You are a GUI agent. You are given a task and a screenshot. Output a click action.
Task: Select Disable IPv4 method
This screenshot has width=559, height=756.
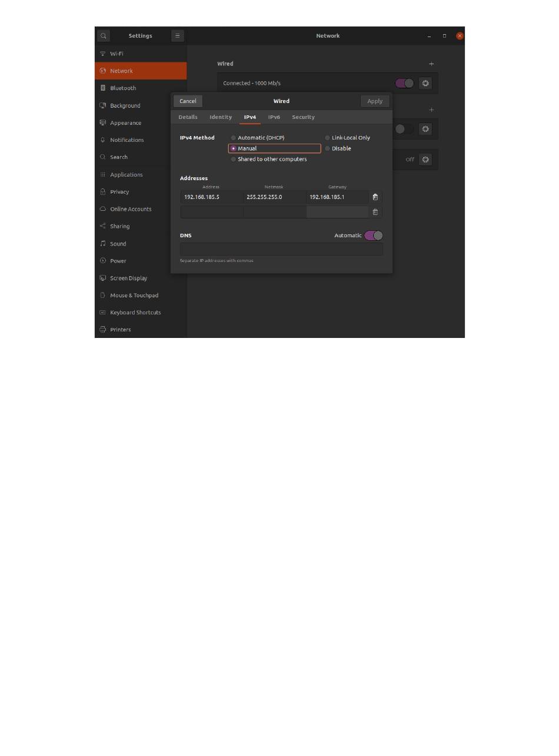tap(338, 148)
